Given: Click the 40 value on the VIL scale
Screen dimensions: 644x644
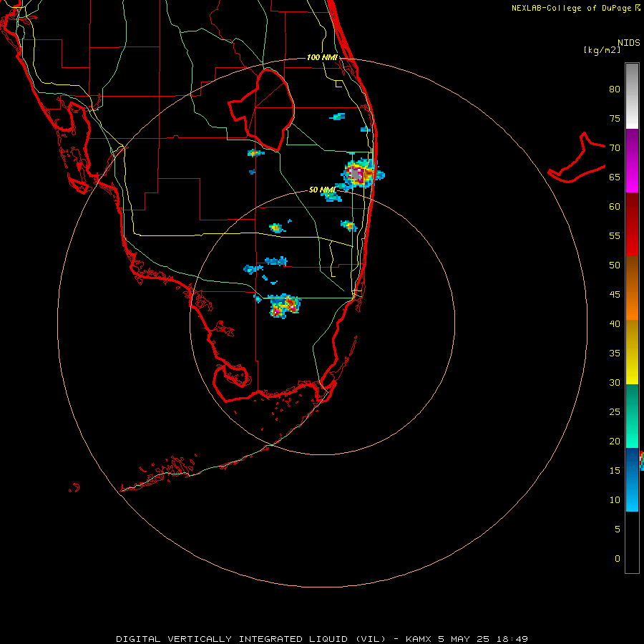Looking at the screenshot, I should pos(615,323).
